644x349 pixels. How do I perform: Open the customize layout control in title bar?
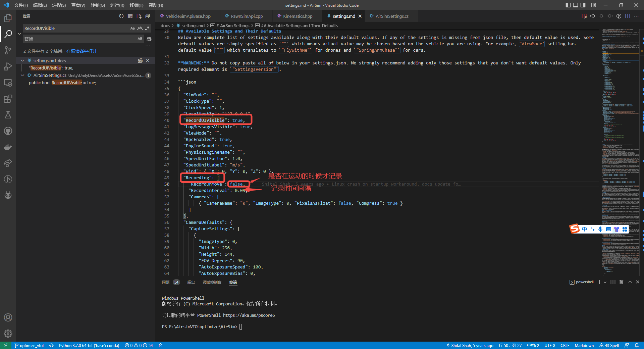pos(594,5)
